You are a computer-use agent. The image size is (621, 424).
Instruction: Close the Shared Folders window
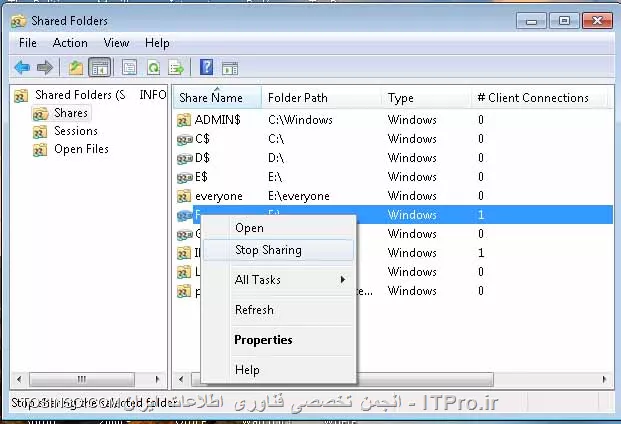[597, 21]
